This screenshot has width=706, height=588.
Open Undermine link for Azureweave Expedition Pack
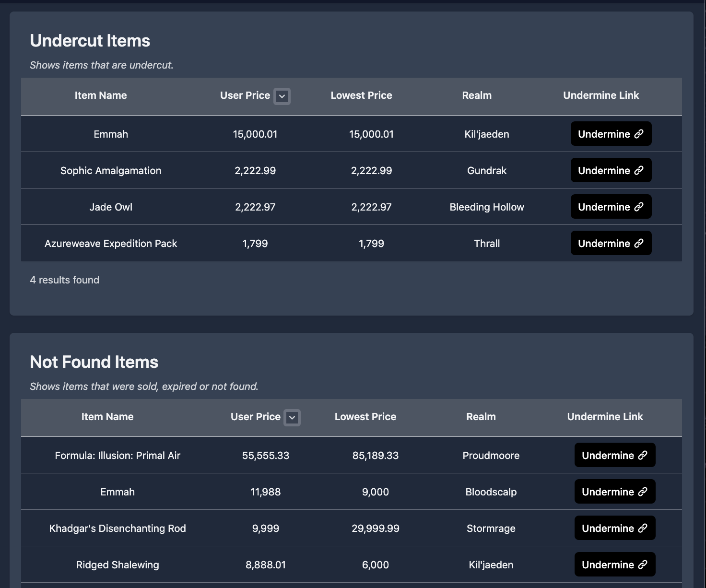611,243
